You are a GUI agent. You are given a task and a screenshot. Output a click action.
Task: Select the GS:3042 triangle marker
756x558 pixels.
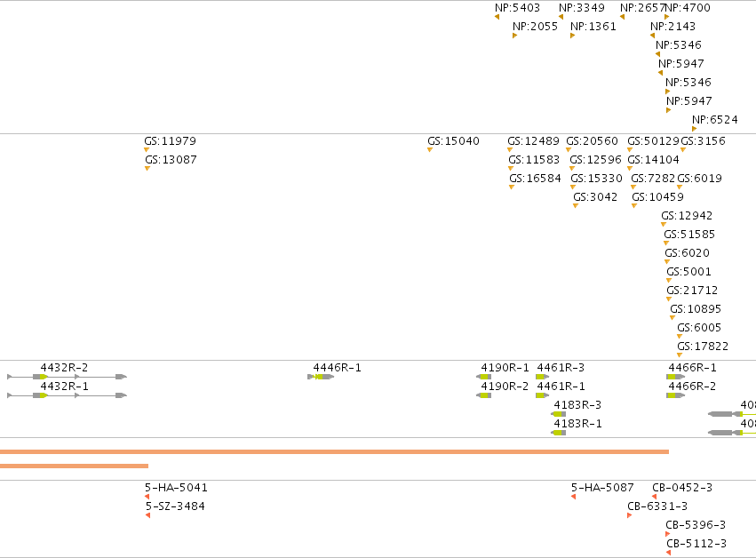point(576,206)
